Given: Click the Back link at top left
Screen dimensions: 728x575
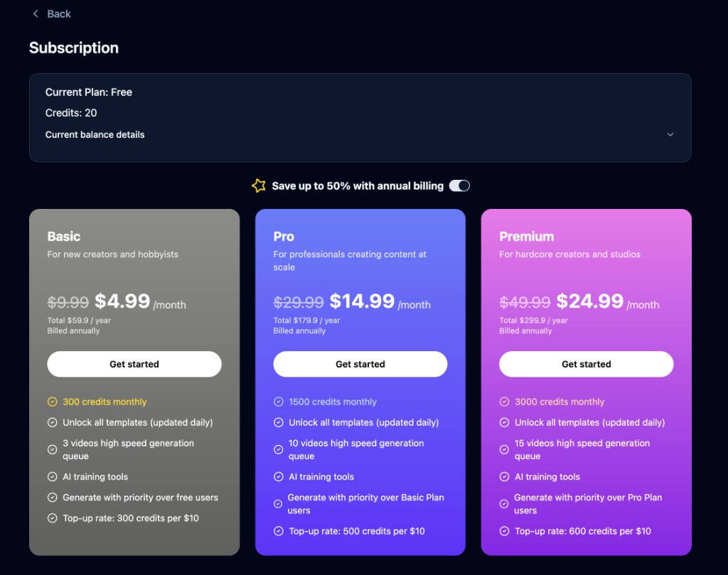Looking at the screenshot, I should (x=58, y=13).
